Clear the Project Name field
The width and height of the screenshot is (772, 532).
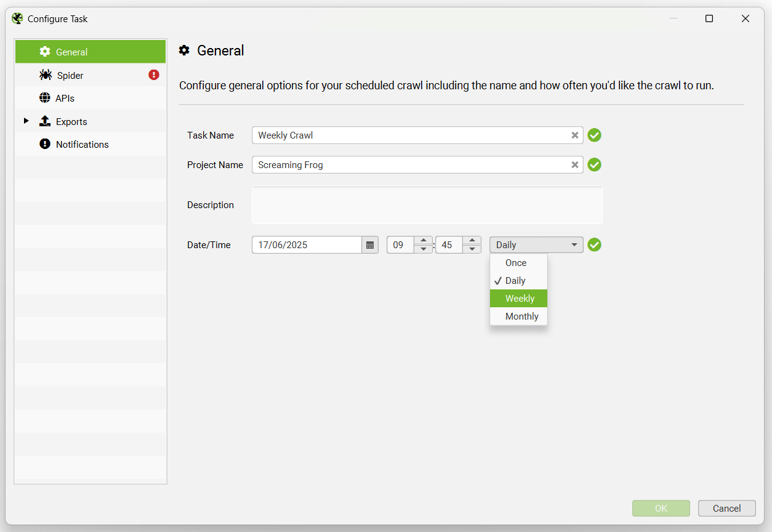(x=574, y=164)
